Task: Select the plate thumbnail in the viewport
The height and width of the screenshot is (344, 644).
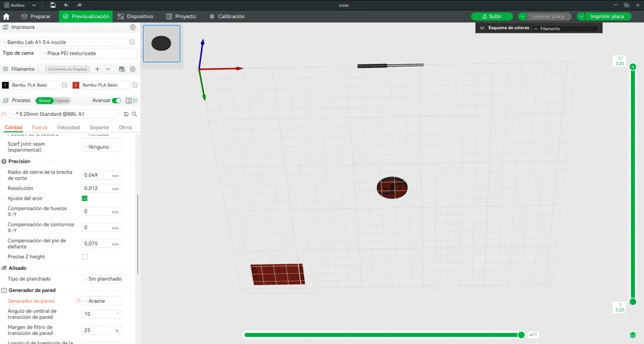Action: pyautogui.click(x=162, y=44)
